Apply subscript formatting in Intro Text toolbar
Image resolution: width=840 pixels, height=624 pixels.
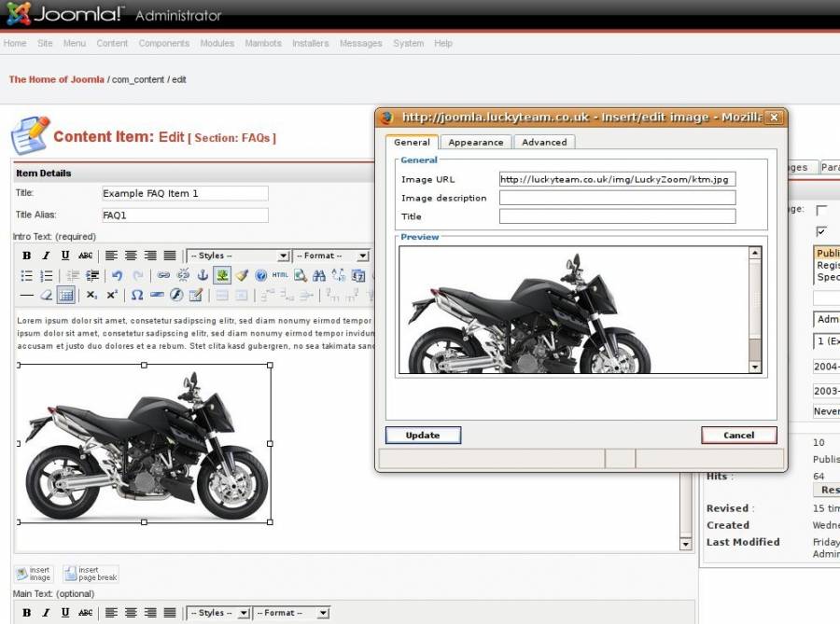pyautogui.click(x=91, y=295)
